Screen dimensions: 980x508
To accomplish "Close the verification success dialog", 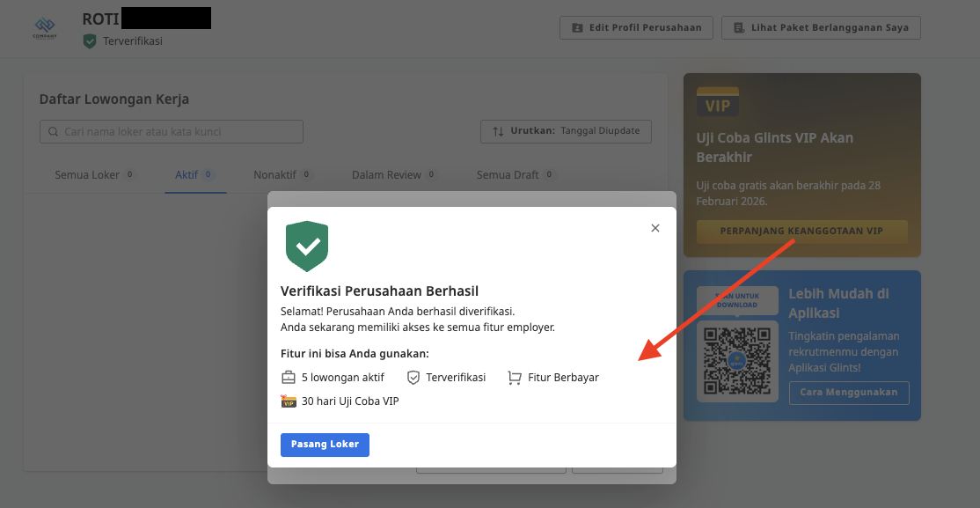I will tap(655, 228).
